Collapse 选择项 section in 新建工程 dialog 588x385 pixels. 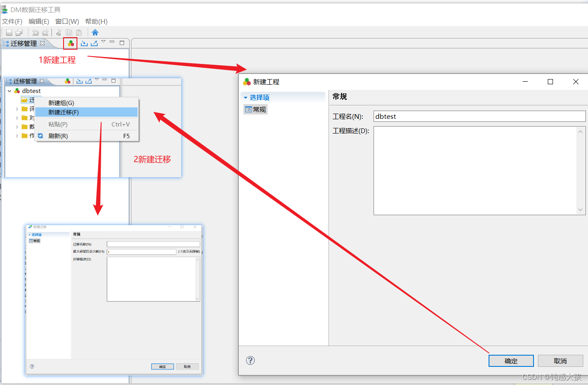(246, 98)
